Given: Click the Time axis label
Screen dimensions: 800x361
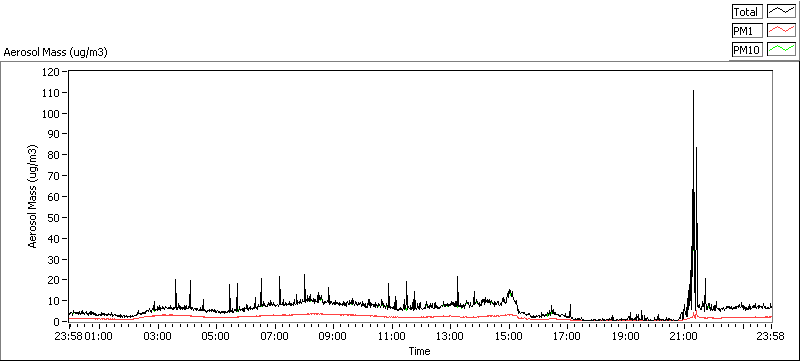Looking at the screenshot, I should coord(419,351).
